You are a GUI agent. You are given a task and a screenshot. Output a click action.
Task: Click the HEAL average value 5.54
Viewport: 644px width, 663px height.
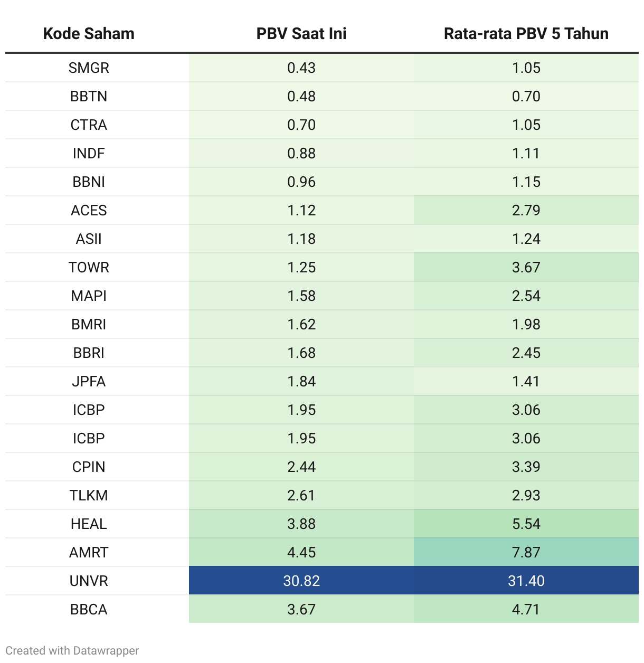(526, 524)
